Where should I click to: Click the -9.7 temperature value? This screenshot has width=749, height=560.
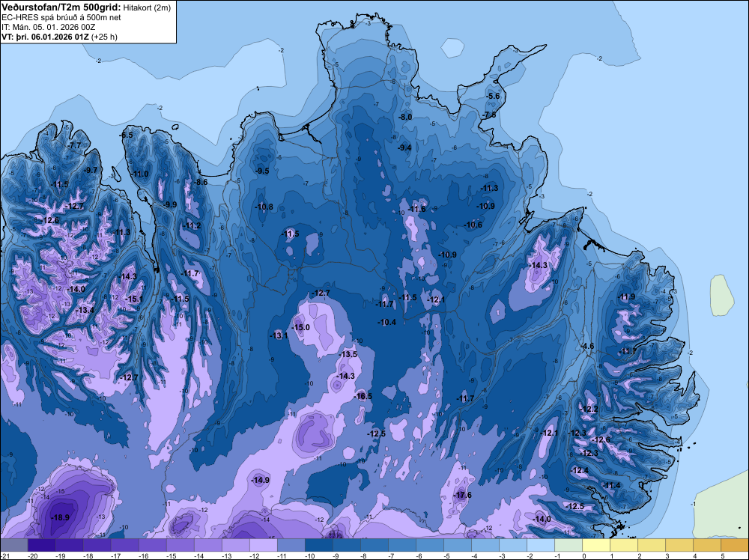coord(91,170)
